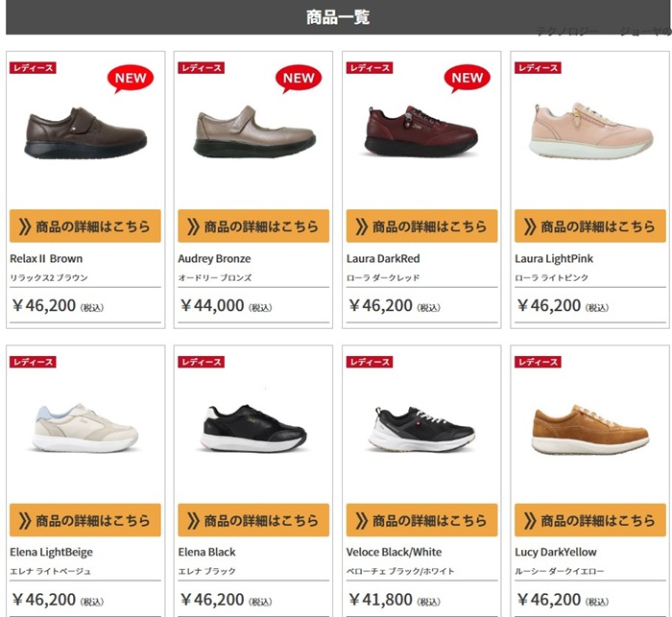Click the 商品一覧 header bar

pos(338,17)
